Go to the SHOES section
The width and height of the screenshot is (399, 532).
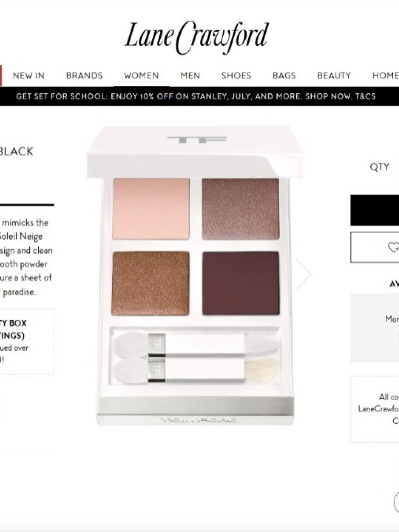[236, 76]
